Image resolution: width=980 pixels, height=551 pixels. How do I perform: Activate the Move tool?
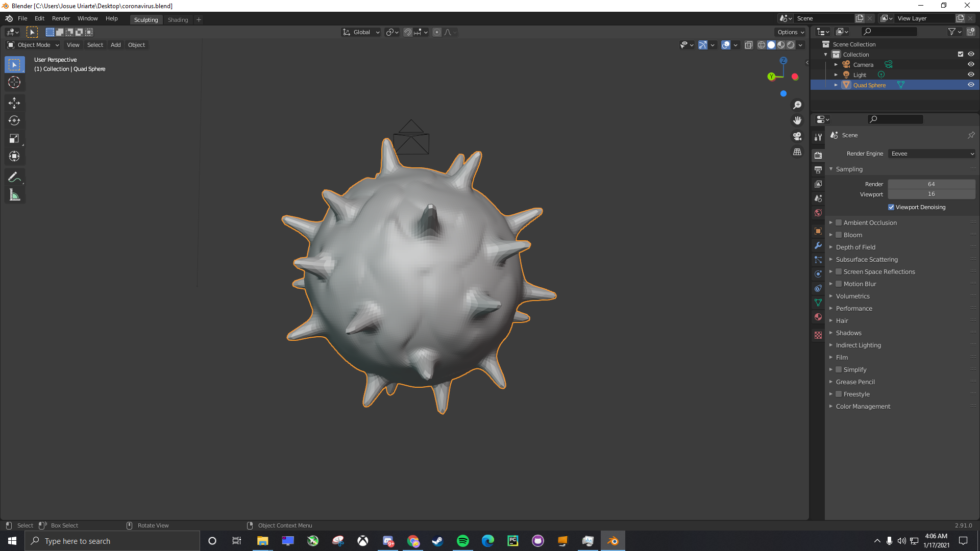point(14,103)
